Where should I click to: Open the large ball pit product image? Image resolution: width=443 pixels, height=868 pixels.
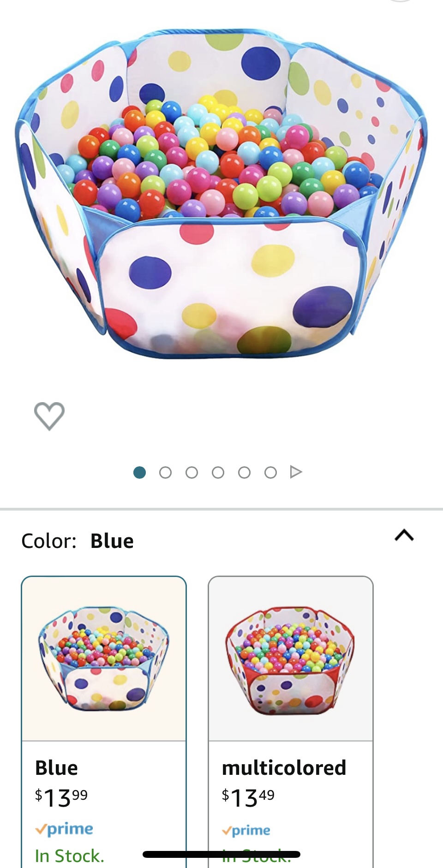221,194
